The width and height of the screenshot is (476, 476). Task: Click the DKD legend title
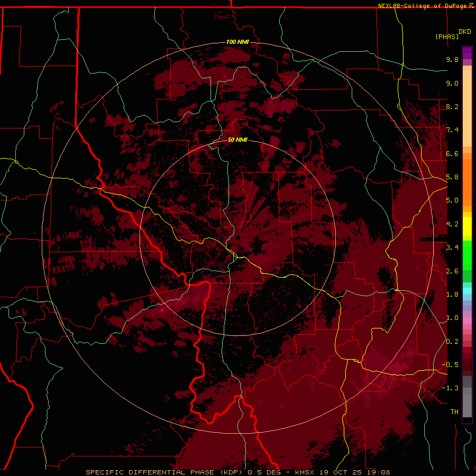pyautogui.click(x=465, y=32)
